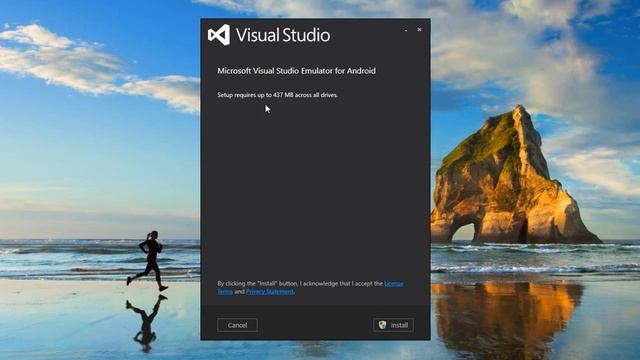Click the shield icon on Install button
The height and width of the screenshot is (360, 640).
coord(382,325)
